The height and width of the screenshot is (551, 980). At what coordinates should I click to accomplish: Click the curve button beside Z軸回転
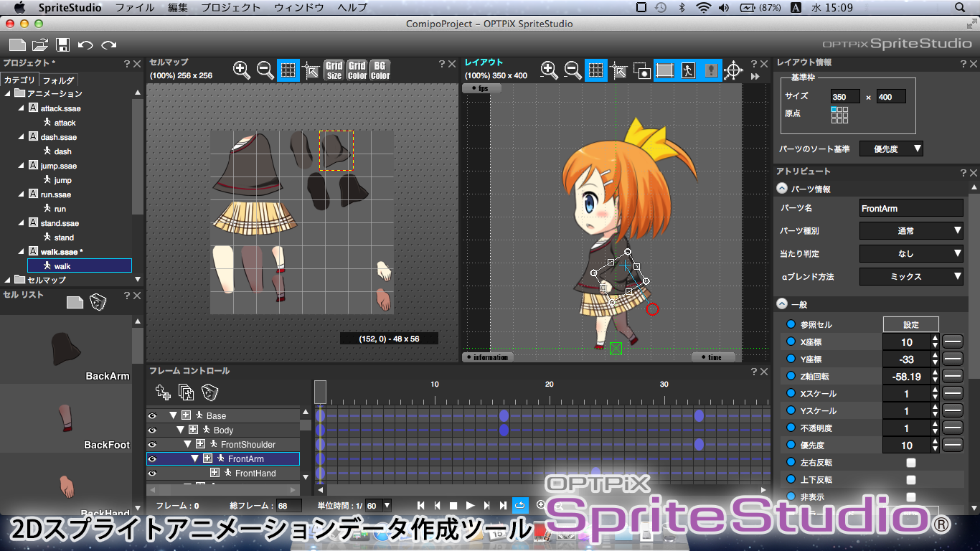point(952,377)
